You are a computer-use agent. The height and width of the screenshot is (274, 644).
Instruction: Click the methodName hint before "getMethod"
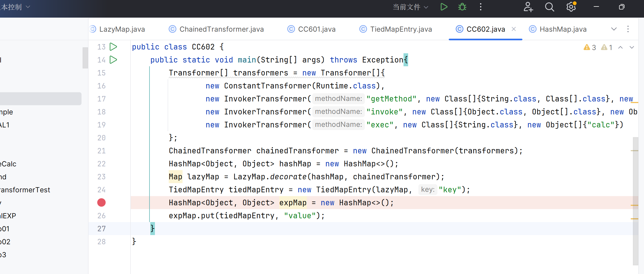(x=338, y=99)
